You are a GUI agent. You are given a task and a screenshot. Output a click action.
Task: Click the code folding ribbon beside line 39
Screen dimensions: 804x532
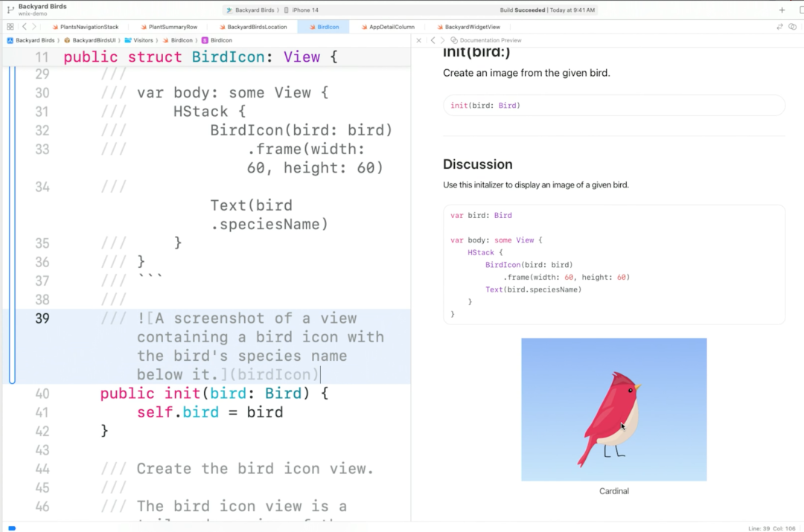(13, 346)
